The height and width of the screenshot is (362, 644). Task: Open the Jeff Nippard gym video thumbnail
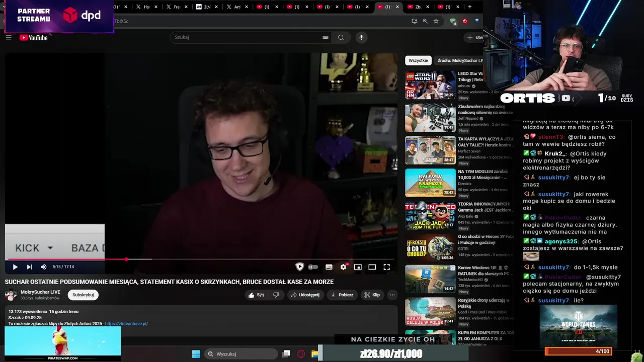430,118
